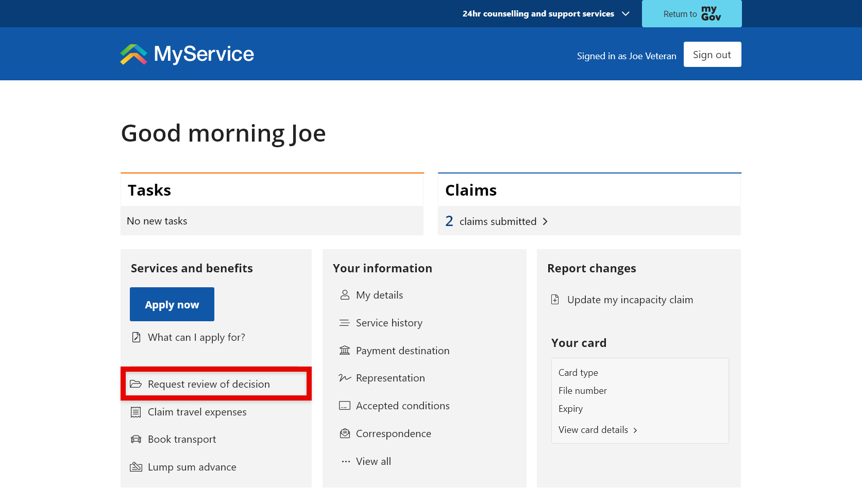The height and width of the screenshot is (504, 862).
Task: Click the Claim travel expenses receipt icon
Action: click(136, 412)
